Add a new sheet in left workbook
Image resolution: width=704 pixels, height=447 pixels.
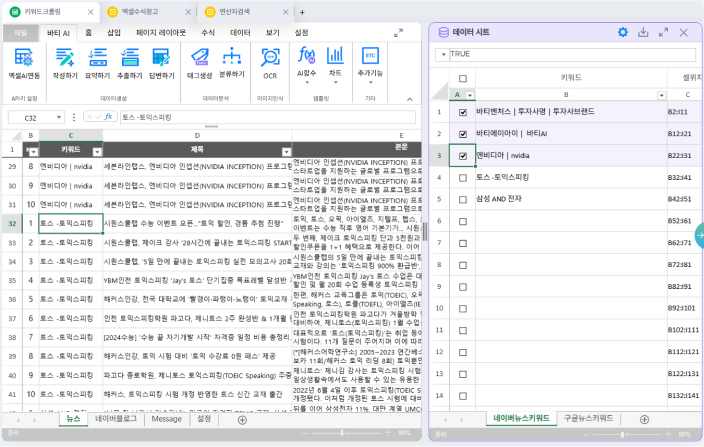click(242, 420)
